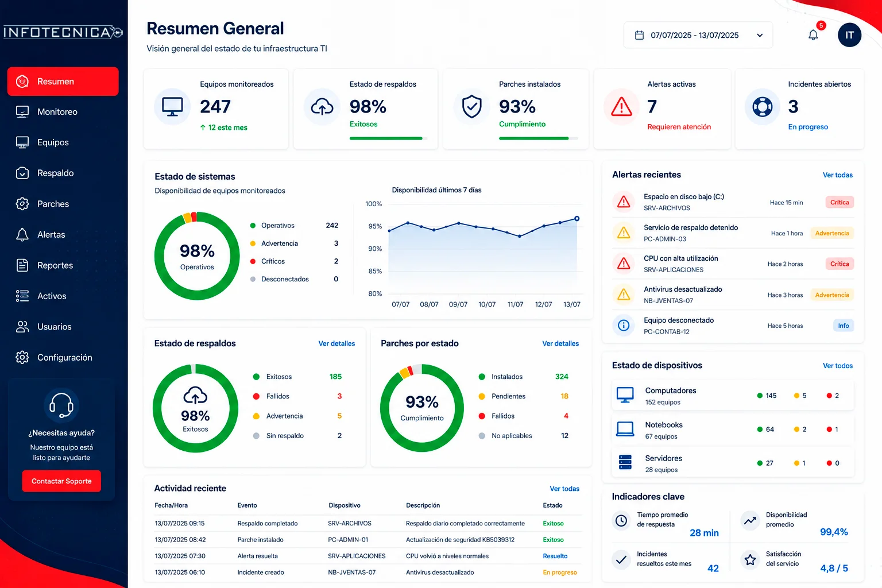Click the INFOTECNICA logo
This screenshot has width=882, height=588.
63,32
